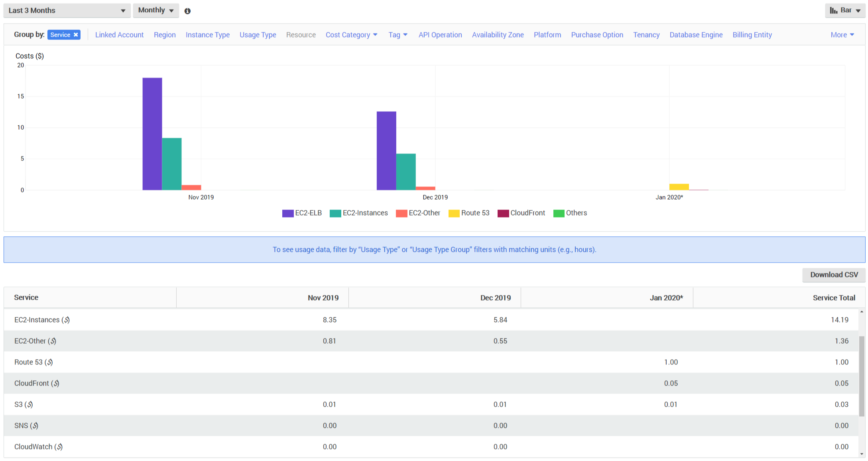Click the 8.35 Nov 2019 cell value
The image size is (868, 461).
click(x=330, y=320)
